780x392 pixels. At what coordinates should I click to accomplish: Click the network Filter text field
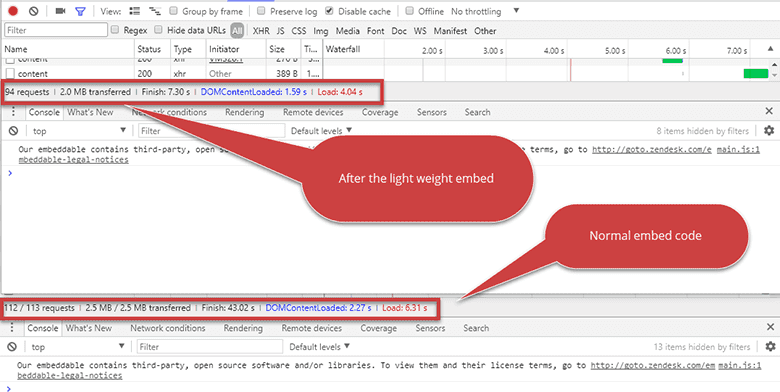pyautogui.click(x=56, y=30)
